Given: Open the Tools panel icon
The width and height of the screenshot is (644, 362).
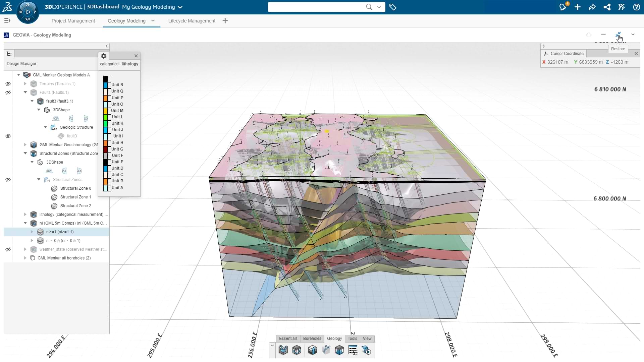Looking at the screenshot, I should (352, 338).
